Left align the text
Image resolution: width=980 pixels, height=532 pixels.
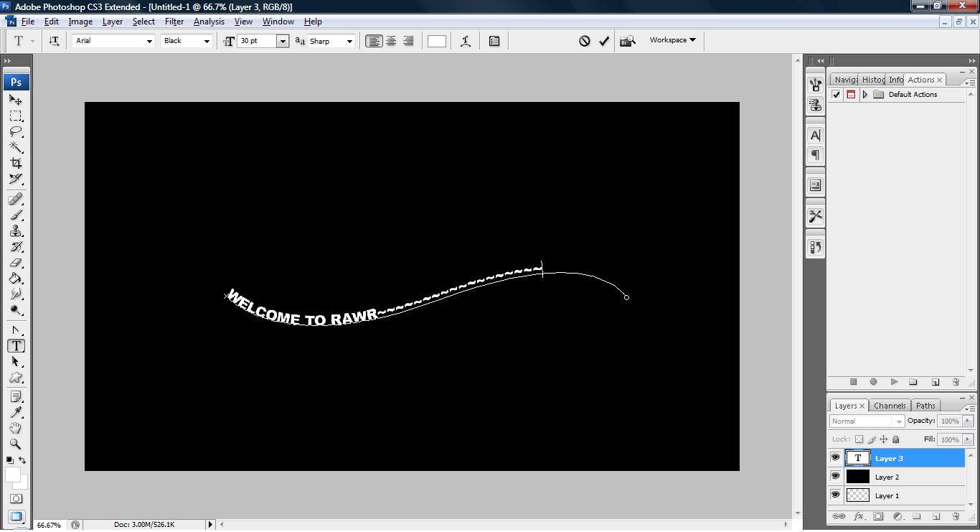tap(374, 41)
